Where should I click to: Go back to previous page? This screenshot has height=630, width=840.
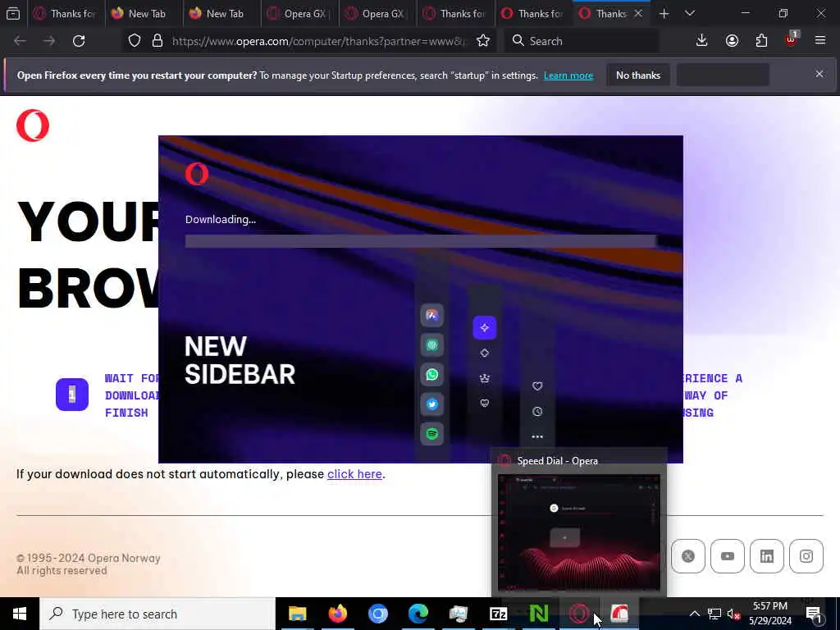(x=20, y=41)
